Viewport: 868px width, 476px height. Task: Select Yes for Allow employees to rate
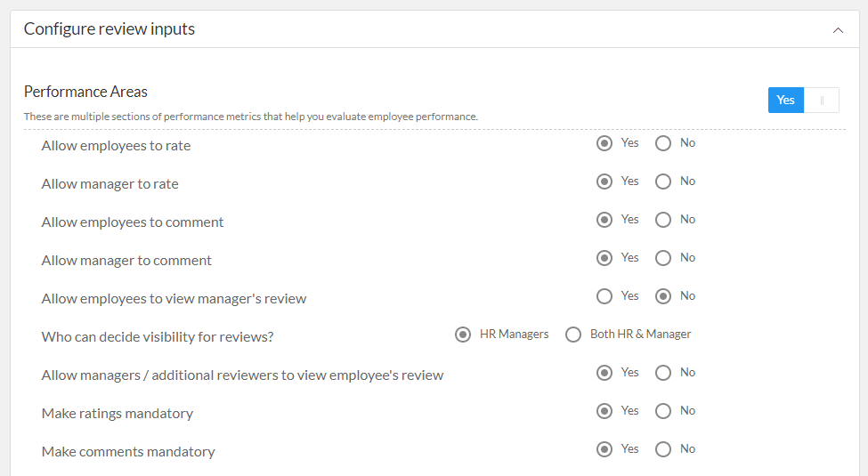604,143
